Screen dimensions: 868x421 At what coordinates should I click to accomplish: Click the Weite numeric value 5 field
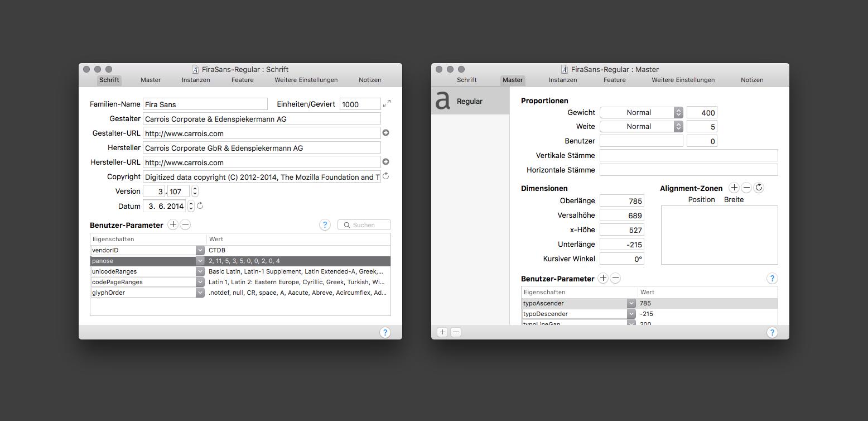(702, 127)
